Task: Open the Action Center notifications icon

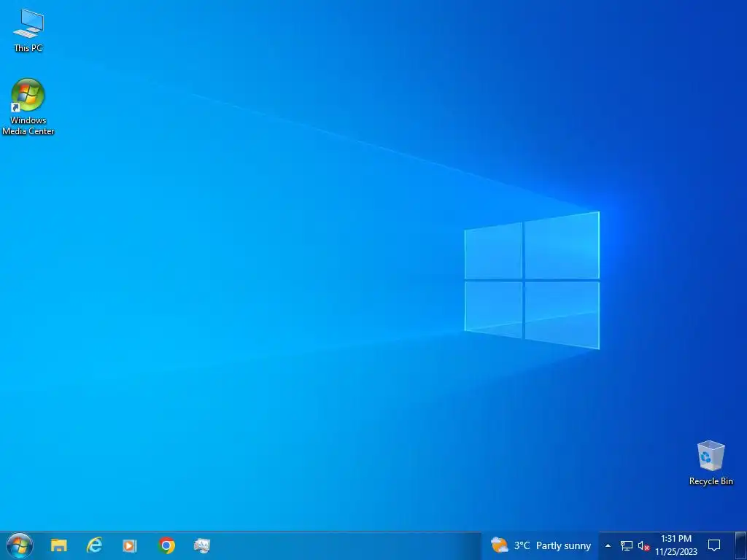Action: point(714,545)
